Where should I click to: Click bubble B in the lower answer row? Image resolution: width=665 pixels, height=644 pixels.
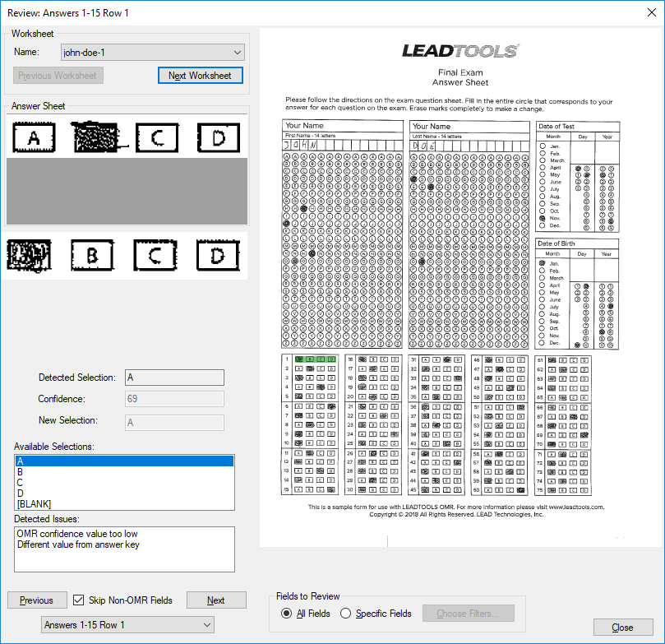tap(92, 255)
